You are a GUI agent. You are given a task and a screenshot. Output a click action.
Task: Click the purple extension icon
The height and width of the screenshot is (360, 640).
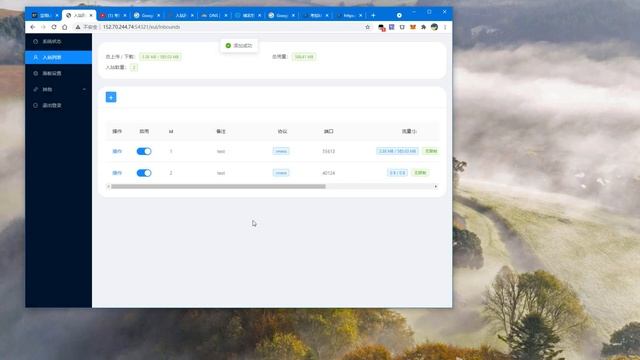click(x=391, y=27)
